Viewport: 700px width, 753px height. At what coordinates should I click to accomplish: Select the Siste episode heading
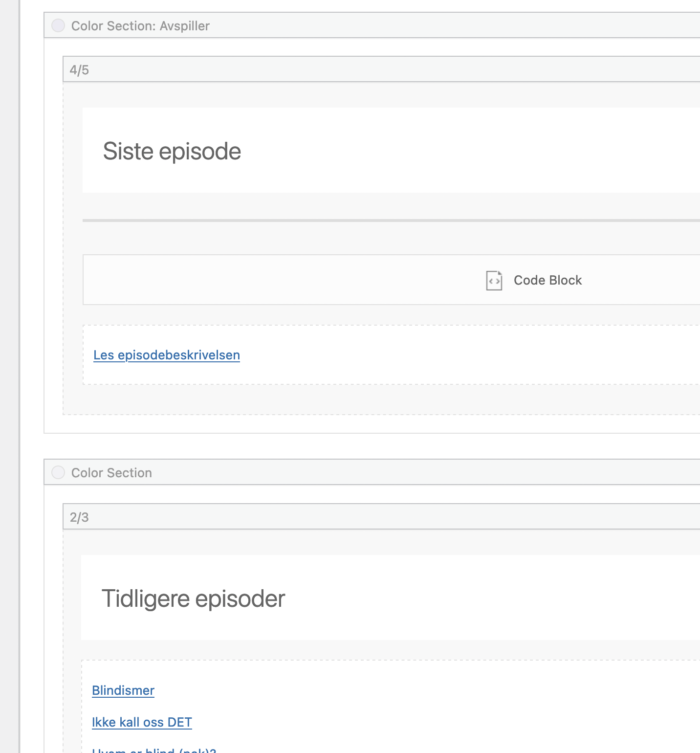(x=172, y=151)
